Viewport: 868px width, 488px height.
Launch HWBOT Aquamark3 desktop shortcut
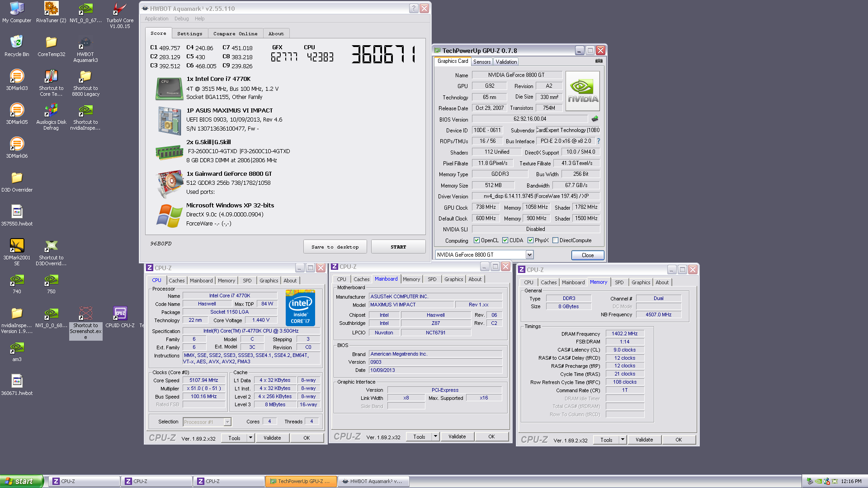(85, 49)
